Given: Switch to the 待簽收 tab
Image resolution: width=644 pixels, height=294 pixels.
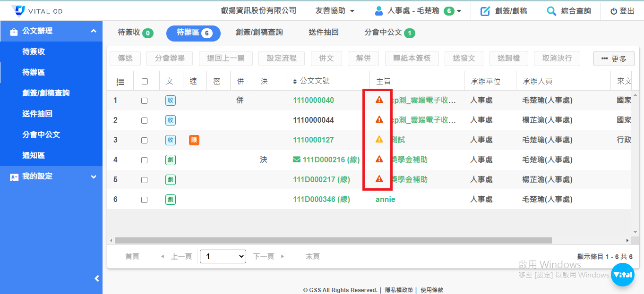Looking at the screenshot, I should click(135, 33).
